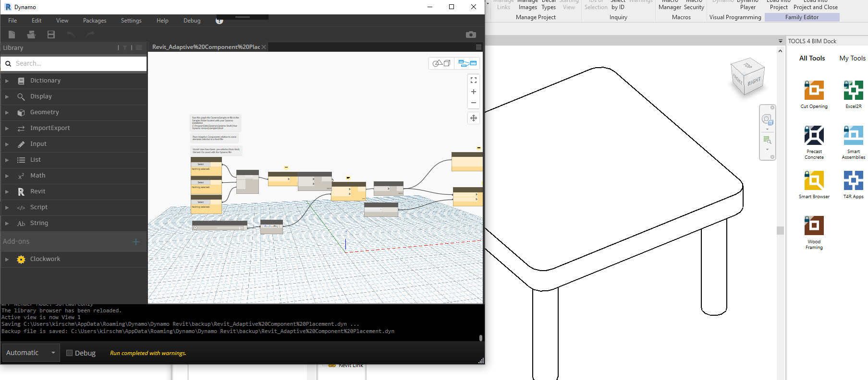Click the Open file icon in Dynamo toolbar

pyautogui.click(x=31, y=35)
